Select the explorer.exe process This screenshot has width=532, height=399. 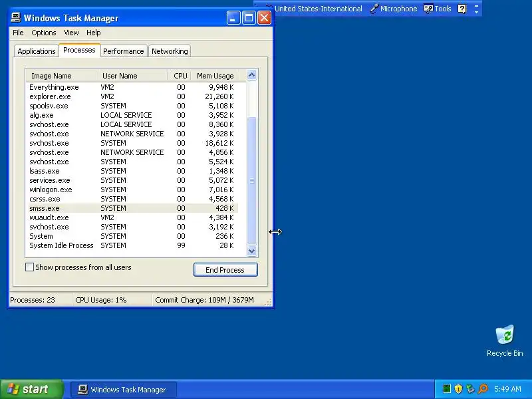click(x=132, y=96)
